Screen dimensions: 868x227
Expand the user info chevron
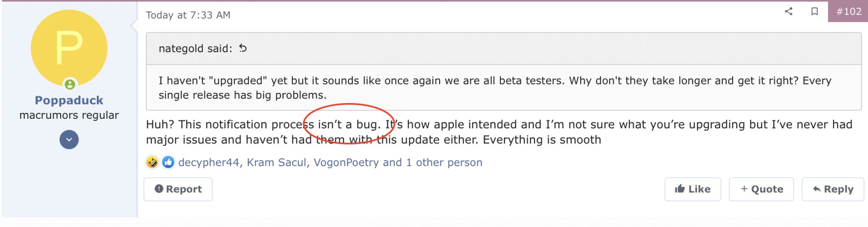[69, 140]
